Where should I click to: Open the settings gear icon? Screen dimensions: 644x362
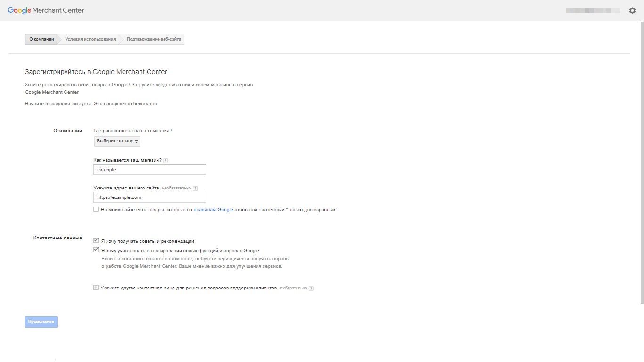tap(632, 10)
